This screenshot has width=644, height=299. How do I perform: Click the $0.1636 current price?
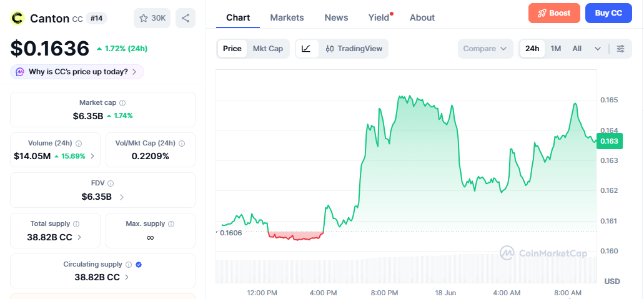[x=50, y=49]
